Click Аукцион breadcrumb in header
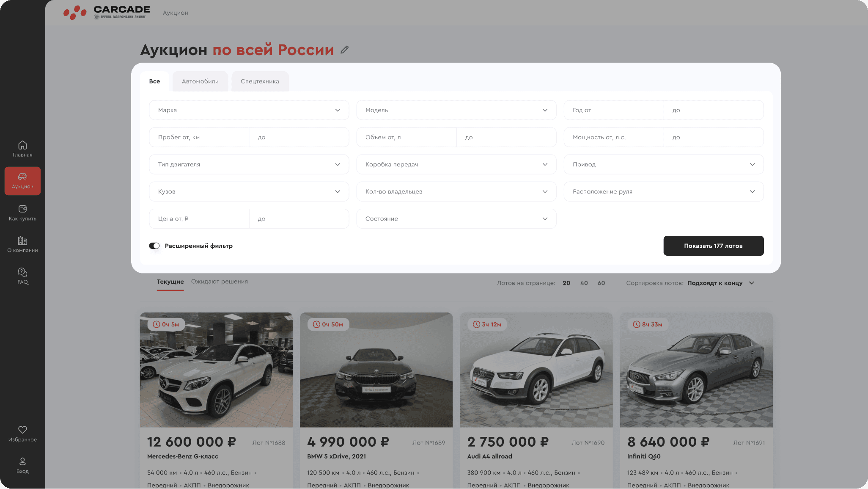 (176, 13)
